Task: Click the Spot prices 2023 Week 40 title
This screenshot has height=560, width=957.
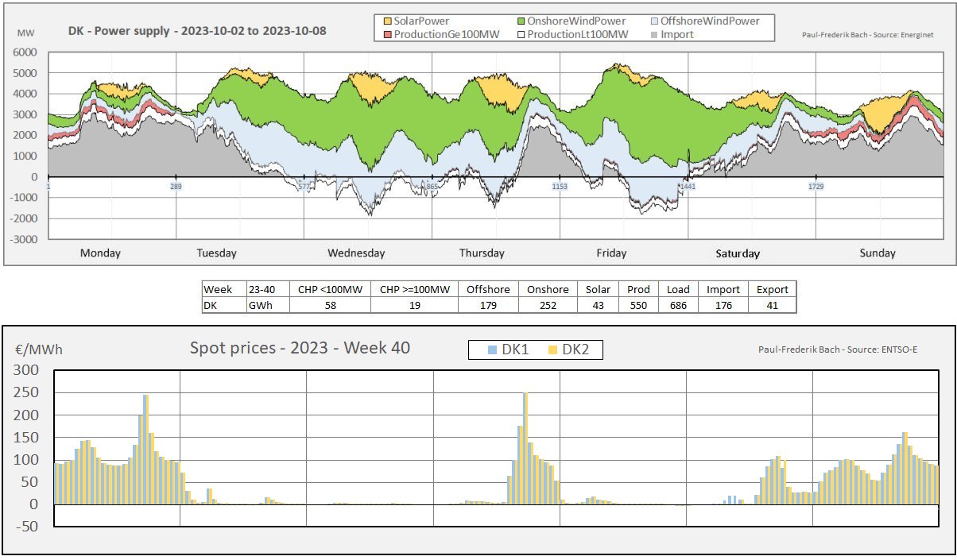Action: coord(300,348)
